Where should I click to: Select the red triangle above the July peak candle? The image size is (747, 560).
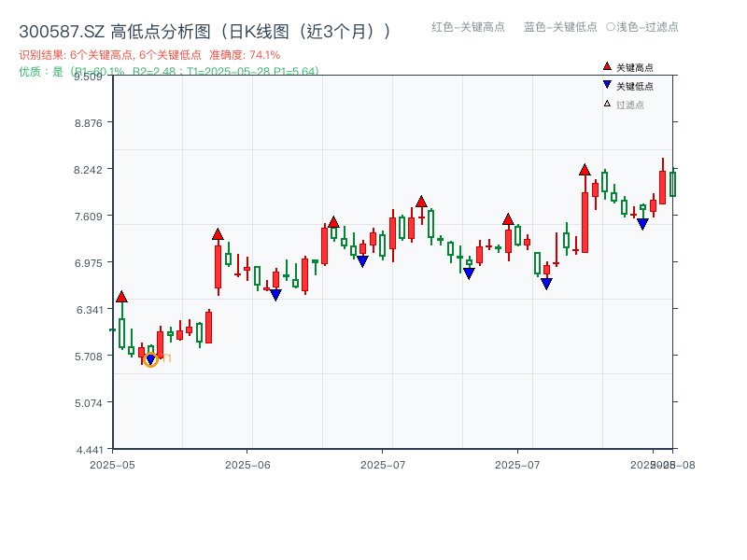coord(421,200)
